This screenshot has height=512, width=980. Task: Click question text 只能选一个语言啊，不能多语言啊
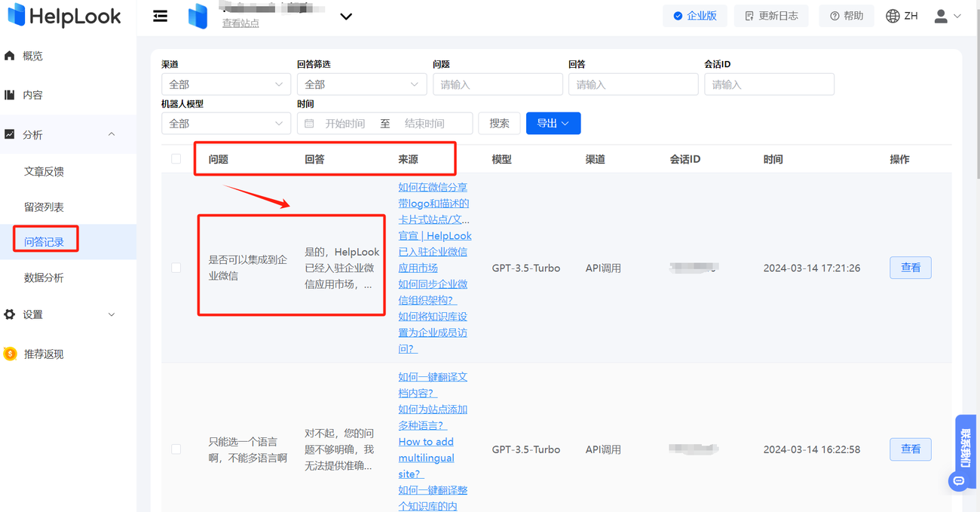pos(248,449)
